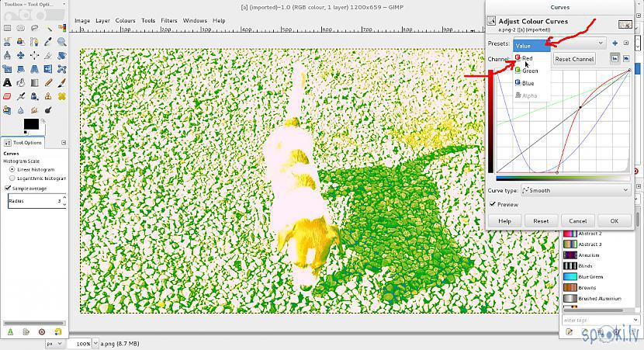644x350 pixels.
Task: Click the black foreground colour swatch
Action: 31,123
